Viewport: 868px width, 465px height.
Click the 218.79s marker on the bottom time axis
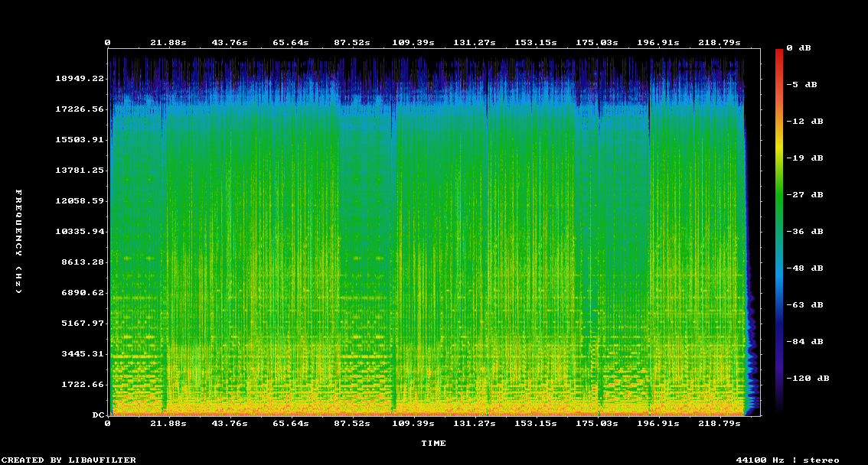[x=722, y=423]
